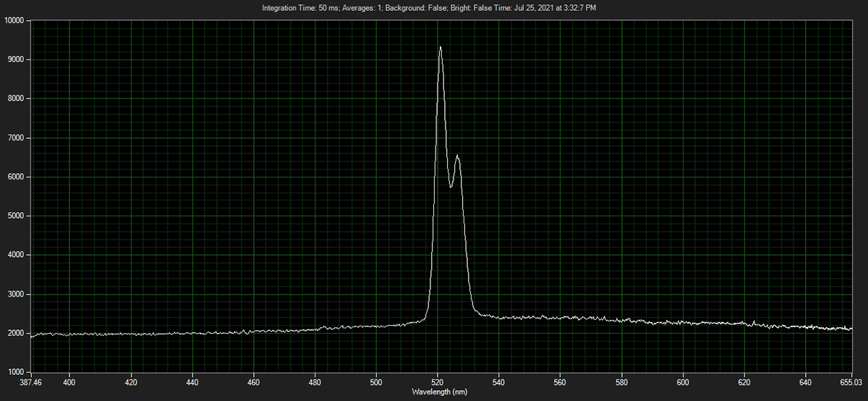Click the valley between the two peaks
868x401 pixels.
click(x=451, y=187)
